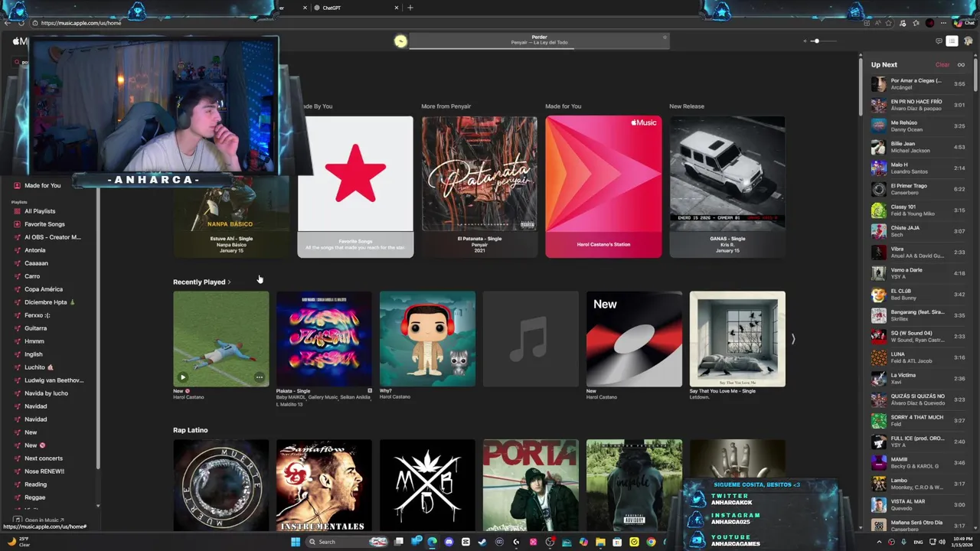Select Vamo a Darle artwork in queue
Screen dimensions: 980x551
point(879,273)
